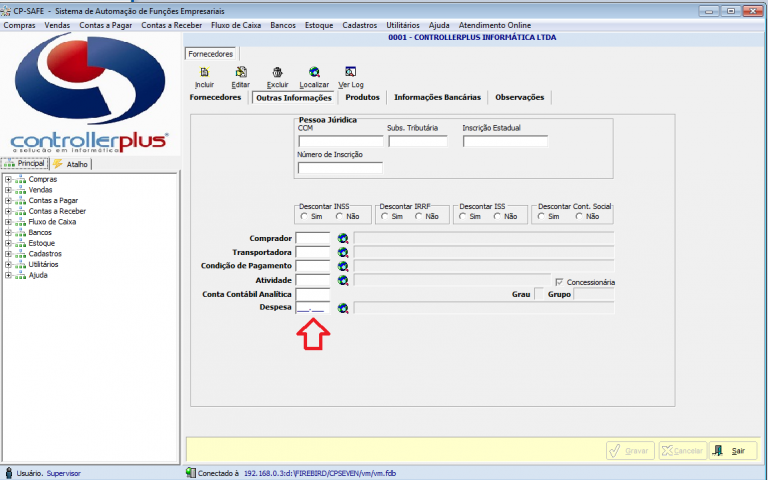Screen dimensions: 768x480
Task: Expand the Vendas tree node
Action: click(8, 190)
